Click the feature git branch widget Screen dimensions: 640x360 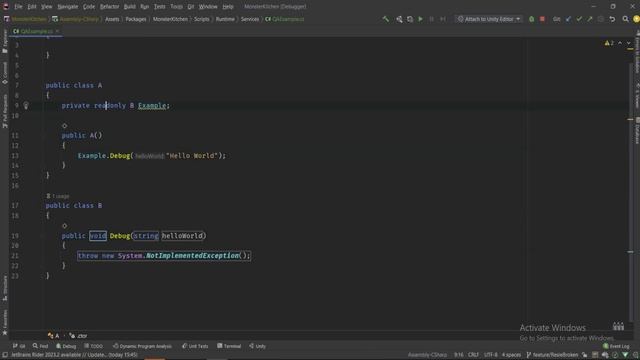point(552,355)
